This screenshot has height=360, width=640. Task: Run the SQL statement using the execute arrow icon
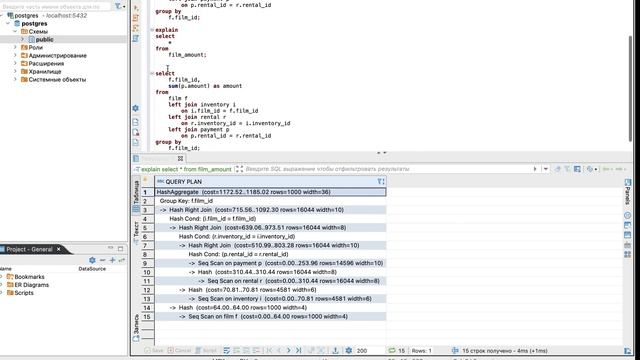click(x=136, y=7)
